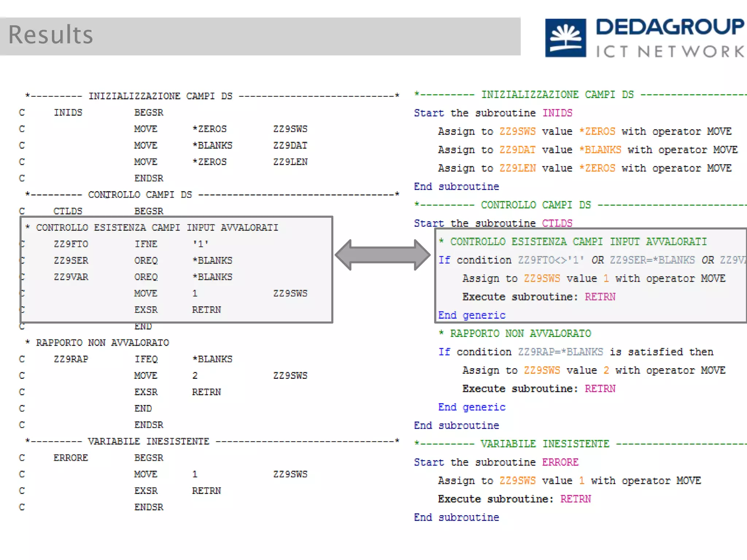747x560 pixels.
Task: Click the ZZ9RAP IFEQ *BLANKS line
Action: [142, 359]
